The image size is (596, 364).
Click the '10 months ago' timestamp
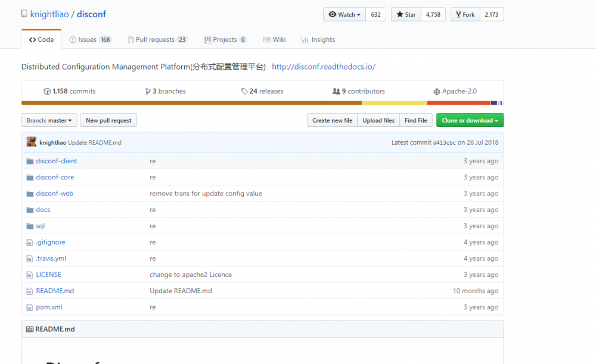tap(476, 291)
